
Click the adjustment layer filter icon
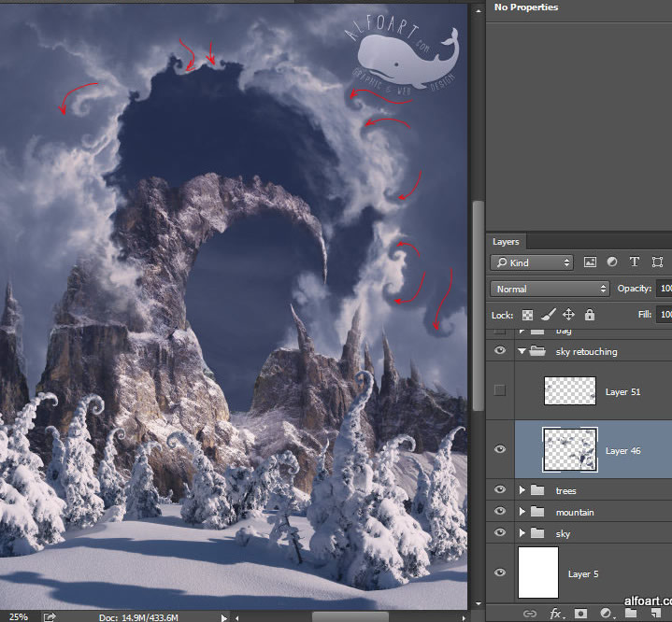tap(612, 262)
